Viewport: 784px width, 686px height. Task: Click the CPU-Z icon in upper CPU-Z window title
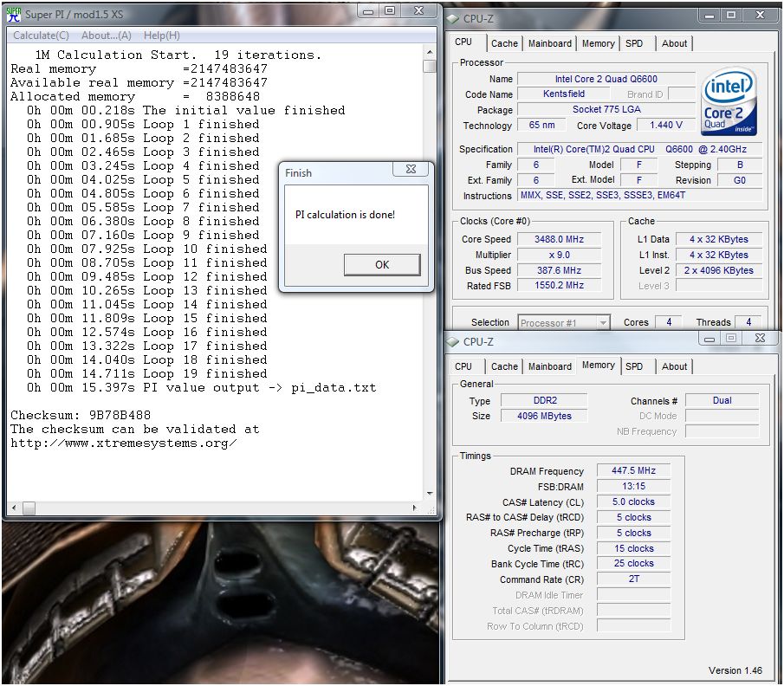click(x=453, y=19)
